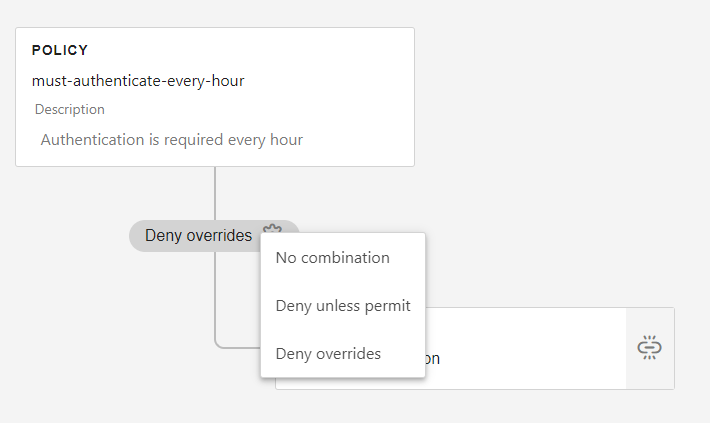Viewport: 710px width, 423px height.
Task: Click the gear icon on the Deny overrides pill
Action: click(271, 229)
